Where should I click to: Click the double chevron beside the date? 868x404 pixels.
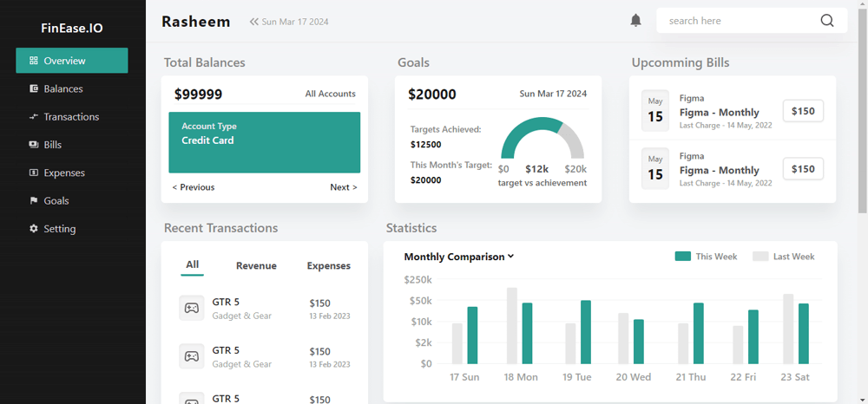254,22
